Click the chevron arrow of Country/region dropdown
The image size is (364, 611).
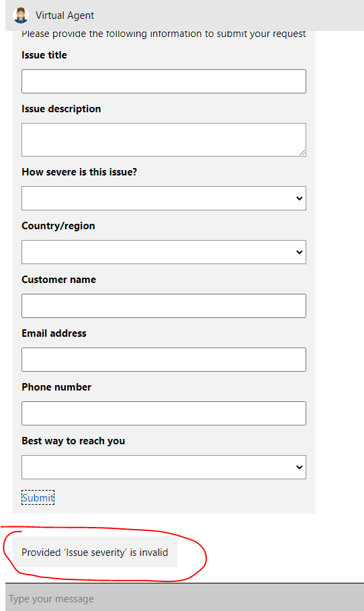(x=299, y=252)
